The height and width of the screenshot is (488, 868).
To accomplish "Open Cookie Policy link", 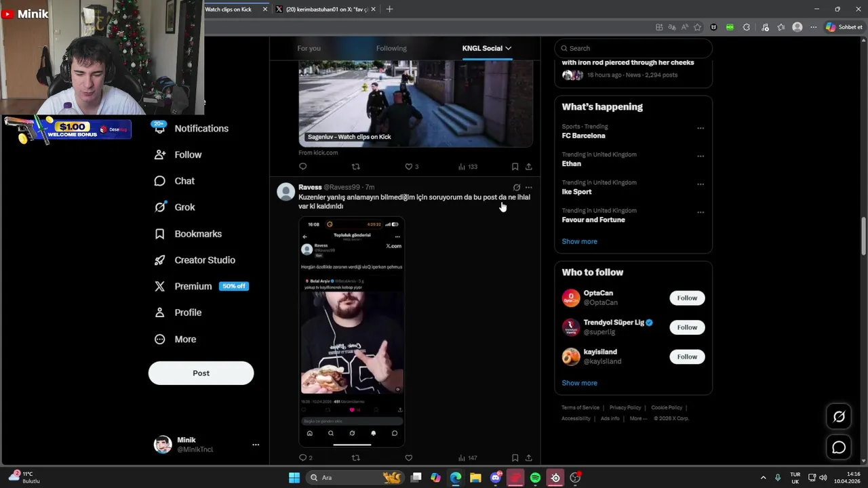I will pos(667,407).
